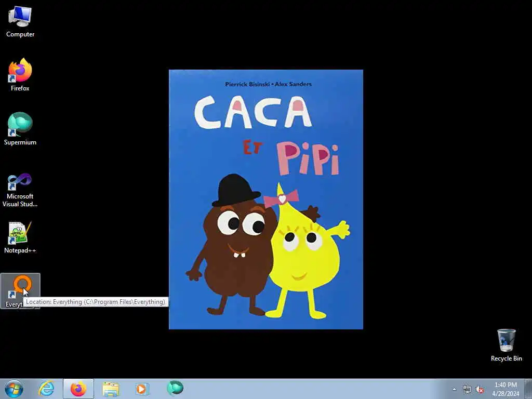Click the Notepad++ label text
532x399 pixels.
click(x=20, y=250)
